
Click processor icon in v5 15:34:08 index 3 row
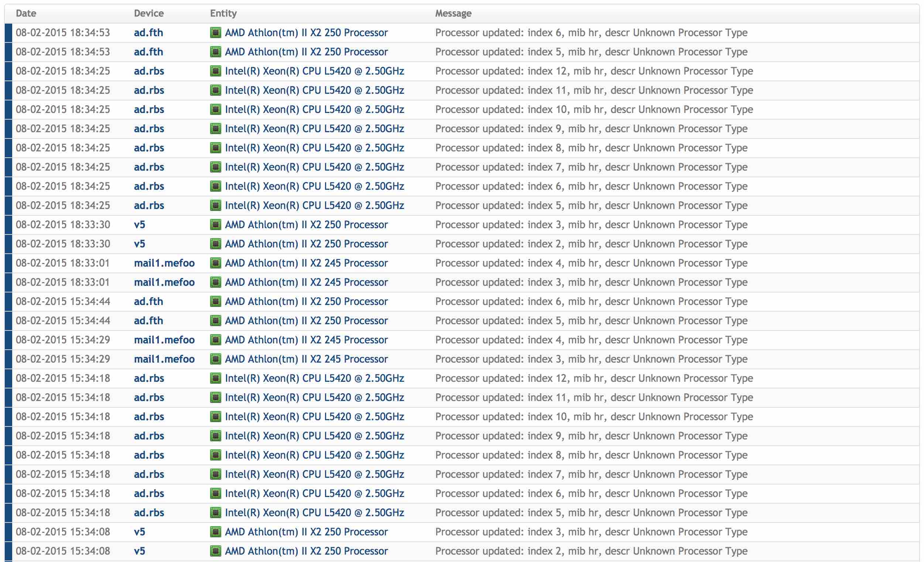tap(216, 532)
